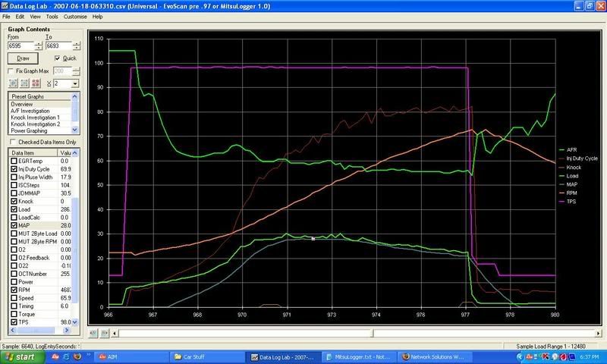Click the previous-page arrow button below the graph

coord(93,332)
